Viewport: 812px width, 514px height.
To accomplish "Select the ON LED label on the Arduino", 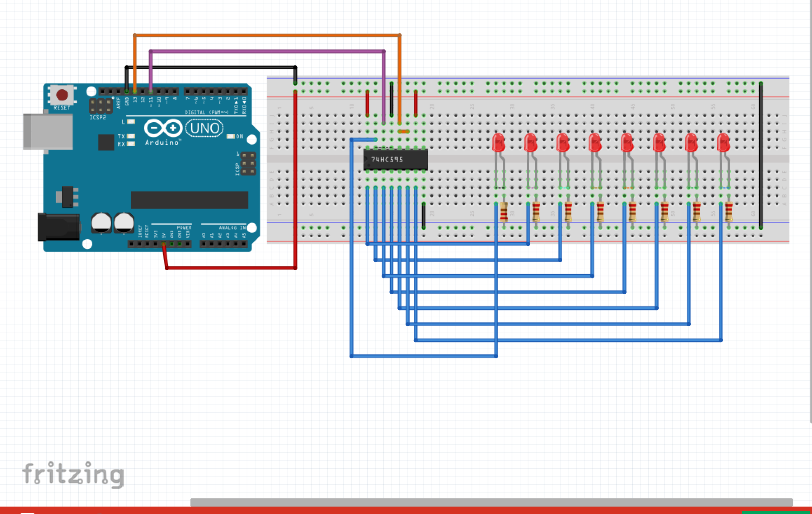I will click(239, 136).
